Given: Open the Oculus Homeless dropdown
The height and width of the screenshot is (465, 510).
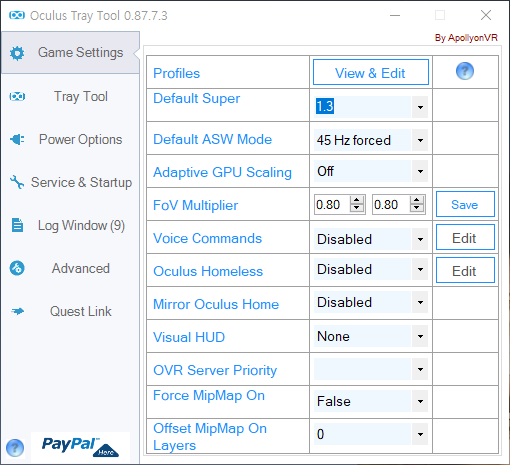Looking at the screenshot, I should coord(420,269).
